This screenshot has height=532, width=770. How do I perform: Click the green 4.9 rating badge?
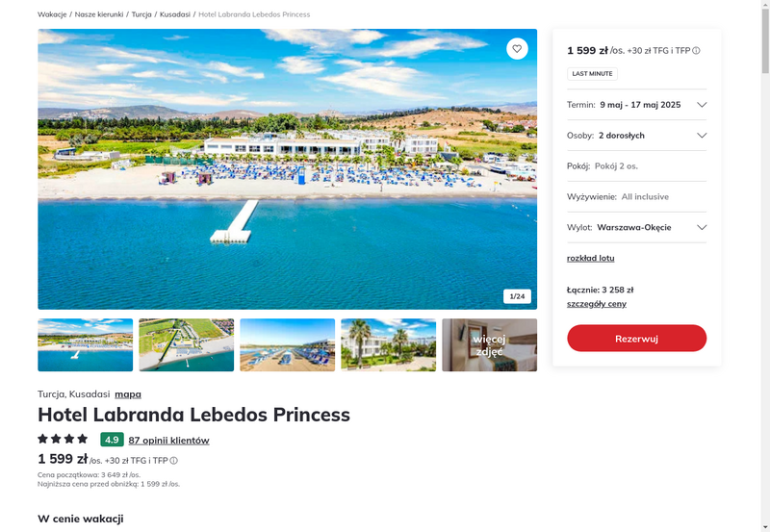(112, 440)
